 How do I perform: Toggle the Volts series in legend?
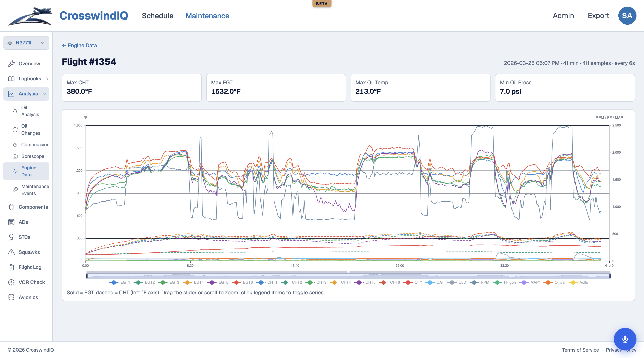(x=578, y=282)
